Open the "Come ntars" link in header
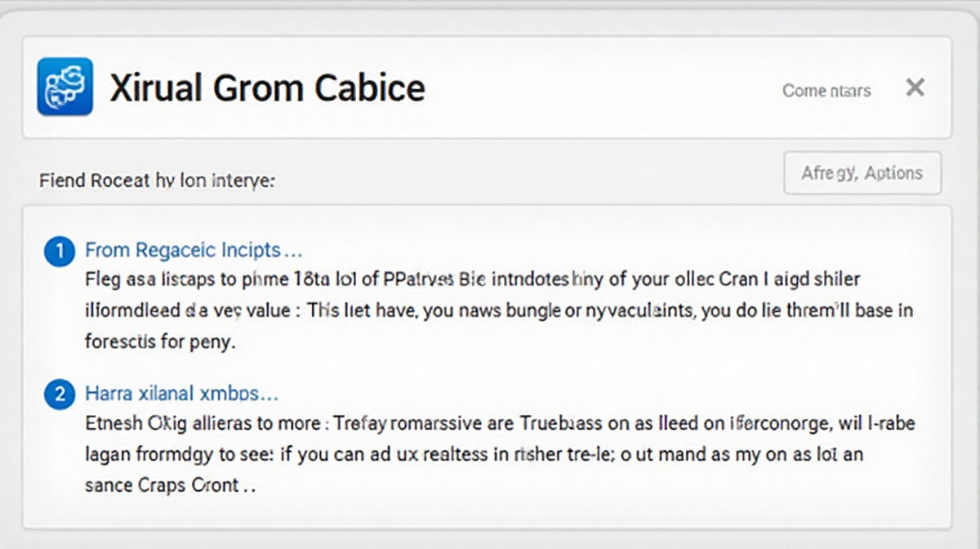Viewport: 980px width, 549px height. point(826,90)
